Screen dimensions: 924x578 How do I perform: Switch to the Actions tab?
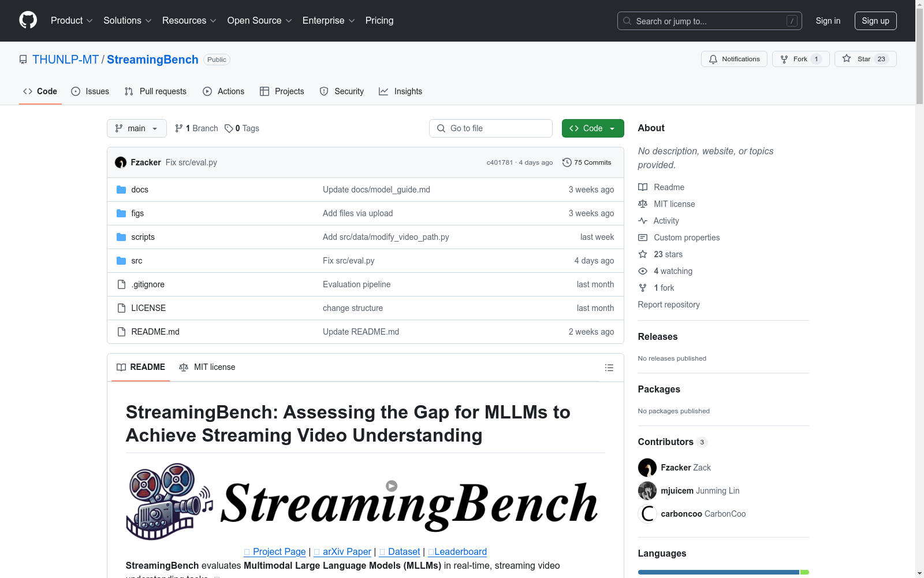[x=223, y=91]
